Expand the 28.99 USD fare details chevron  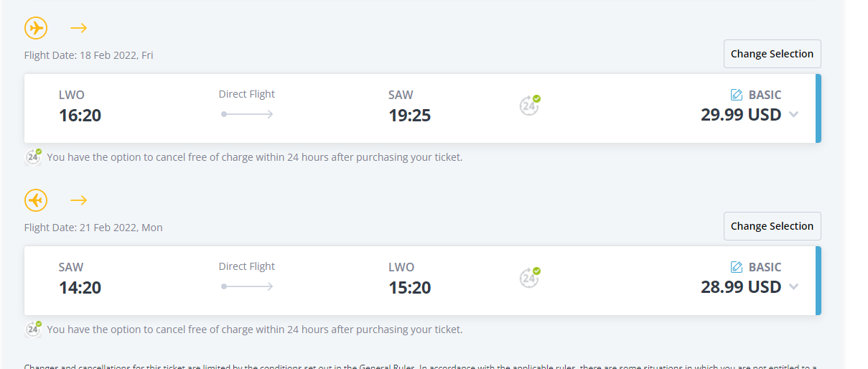[x=793, y=287]
